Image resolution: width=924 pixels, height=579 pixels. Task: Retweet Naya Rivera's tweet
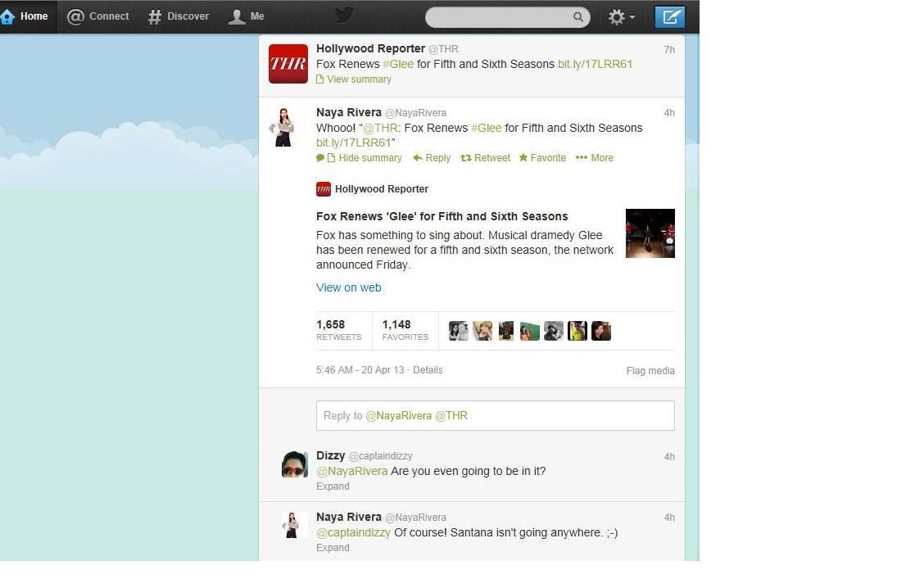coord(485,158)
